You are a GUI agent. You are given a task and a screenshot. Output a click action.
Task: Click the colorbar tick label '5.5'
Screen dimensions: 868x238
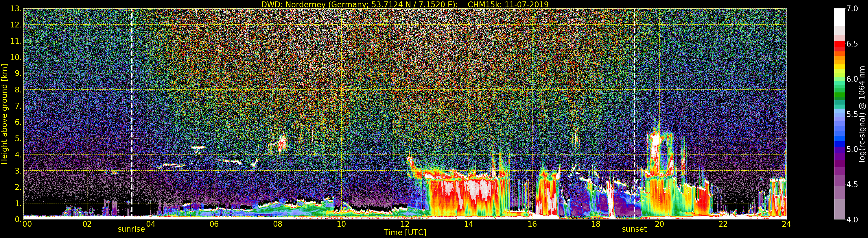[x=852, y=114]
